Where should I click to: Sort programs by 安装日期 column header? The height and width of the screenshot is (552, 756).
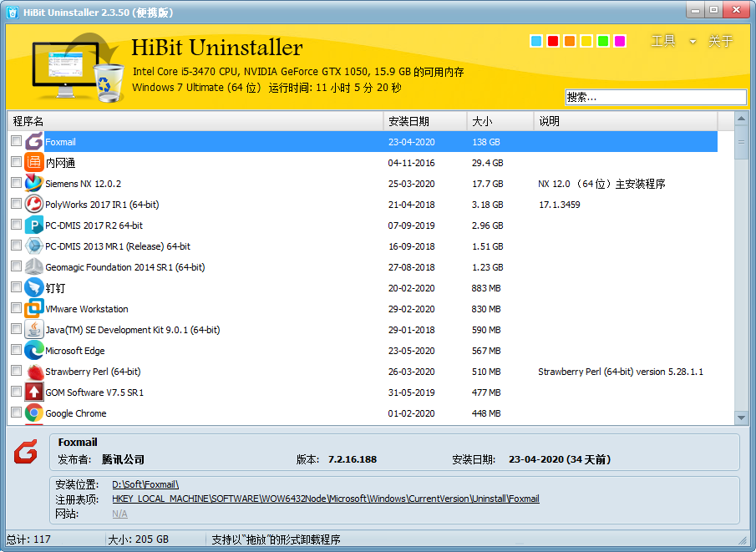(424, 121)
